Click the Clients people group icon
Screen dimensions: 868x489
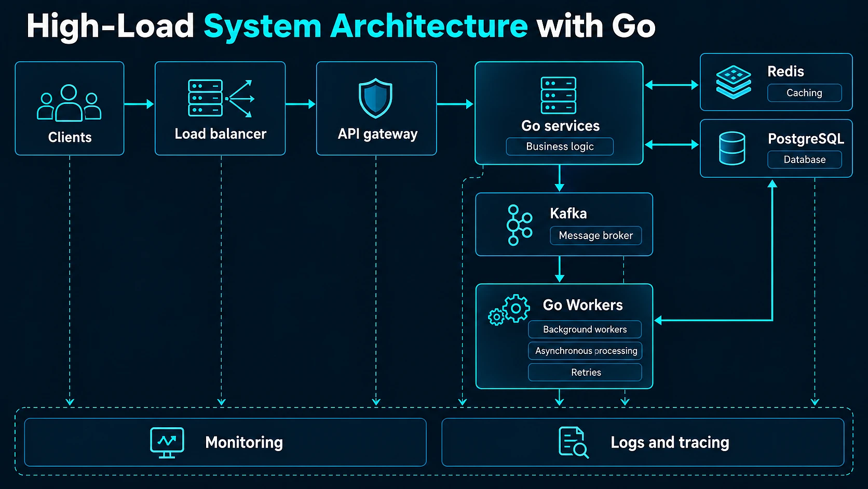pos(69,103)
